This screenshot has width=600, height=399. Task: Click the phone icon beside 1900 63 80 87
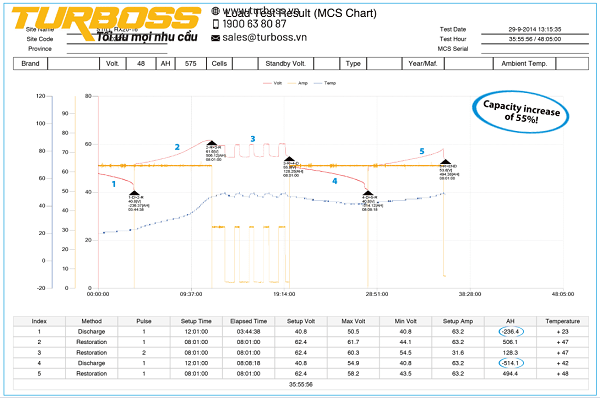(215, 24)
